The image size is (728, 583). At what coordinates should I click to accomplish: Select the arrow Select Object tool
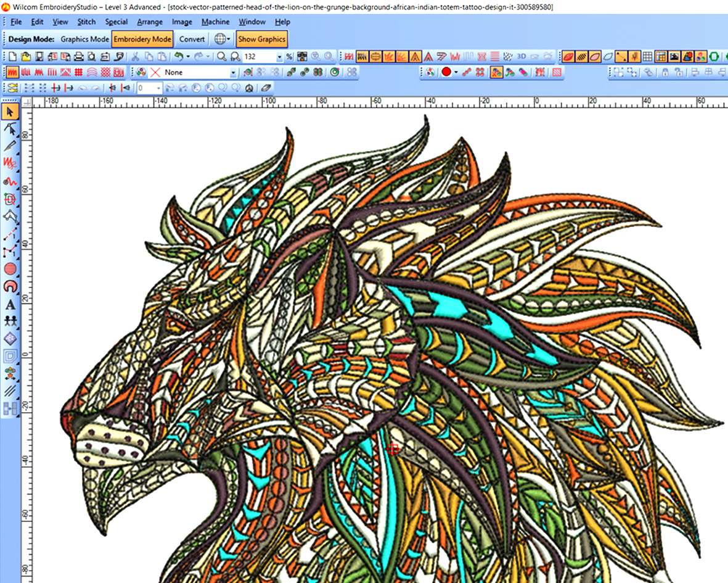click(x=10, y=112)
